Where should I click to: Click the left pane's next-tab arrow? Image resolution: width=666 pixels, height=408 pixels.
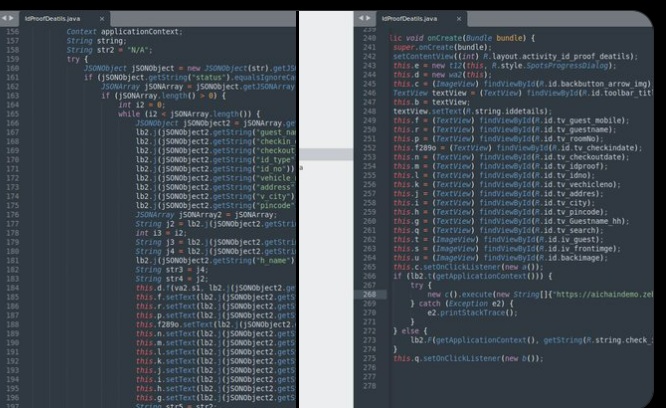coord(11,18)
